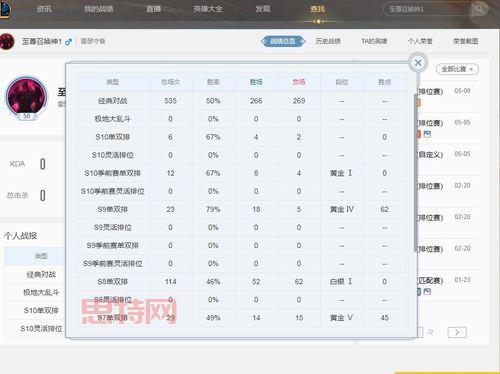The image size is (500, 374).
Task: Select the 战绩总览 tab
Action: [x=283, y=41]
